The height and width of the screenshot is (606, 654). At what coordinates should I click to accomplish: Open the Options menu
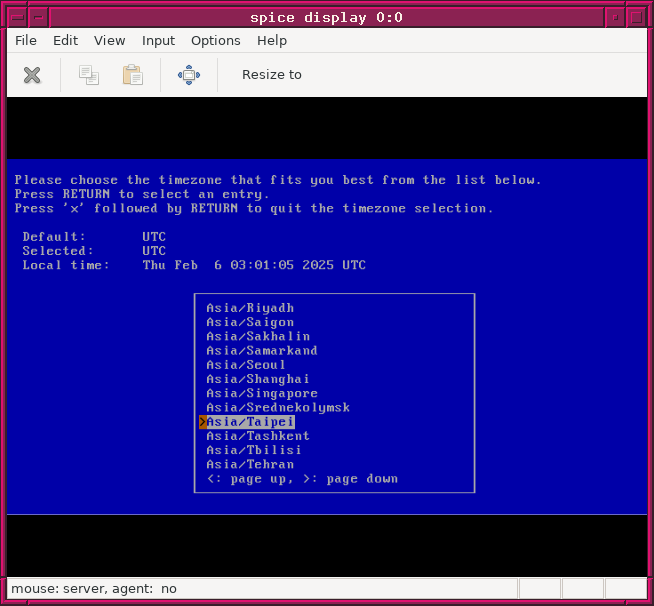click(x=216, y=41)
